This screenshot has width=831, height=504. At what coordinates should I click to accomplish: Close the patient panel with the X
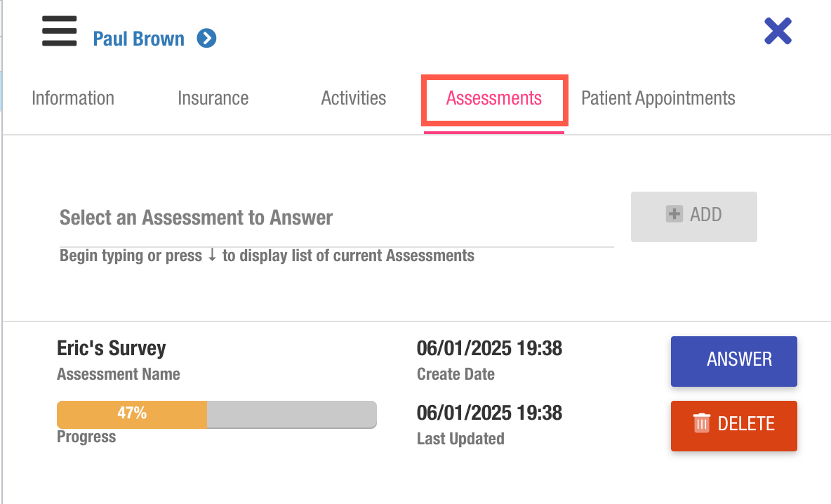click(778, 32)
